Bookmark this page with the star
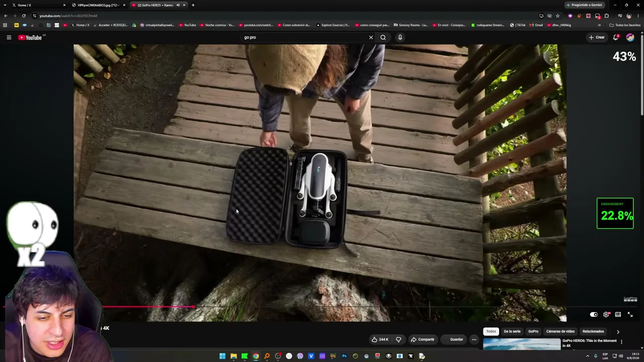The image size is (644, 362). point(557,16)
